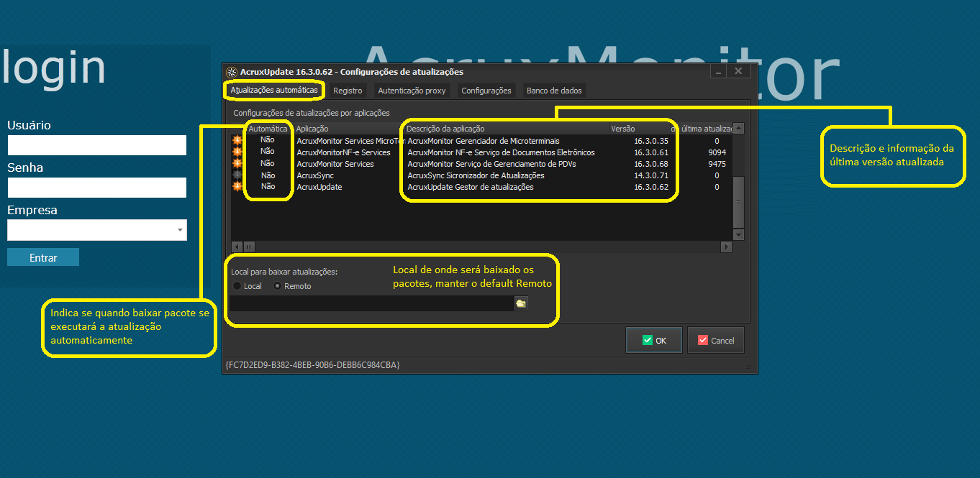The image size is (980, 478).
Task: Click the vertical scrollbar thumb in applications list
Action: tap(738, 201)
